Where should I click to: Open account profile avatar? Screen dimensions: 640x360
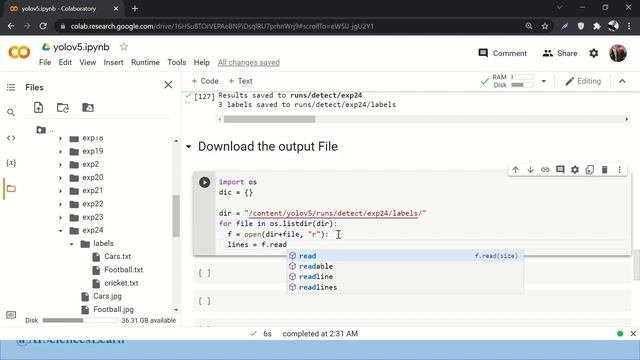click(x=618, y=53)
